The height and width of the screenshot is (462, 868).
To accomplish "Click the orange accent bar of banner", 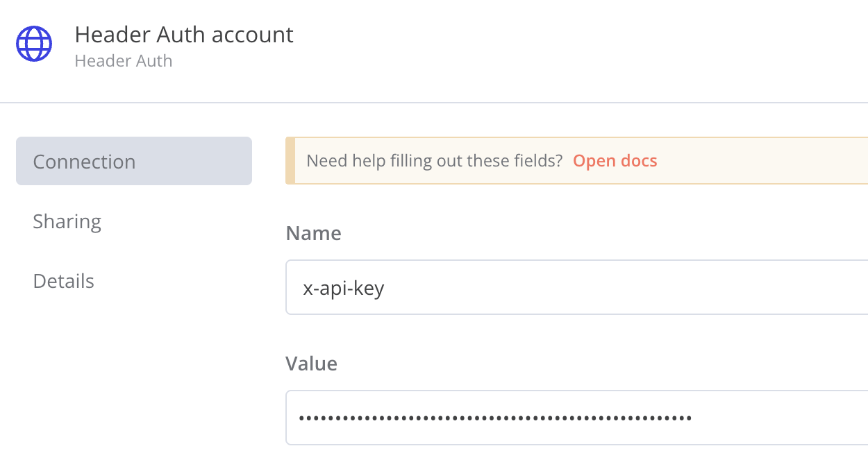I will 290,161.
